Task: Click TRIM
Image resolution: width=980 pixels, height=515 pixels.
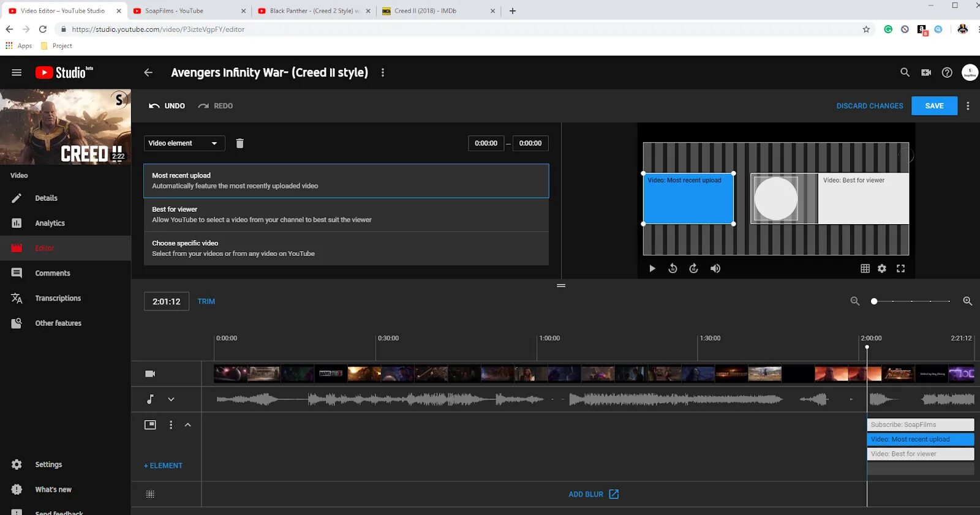Action: pos(206,301)
